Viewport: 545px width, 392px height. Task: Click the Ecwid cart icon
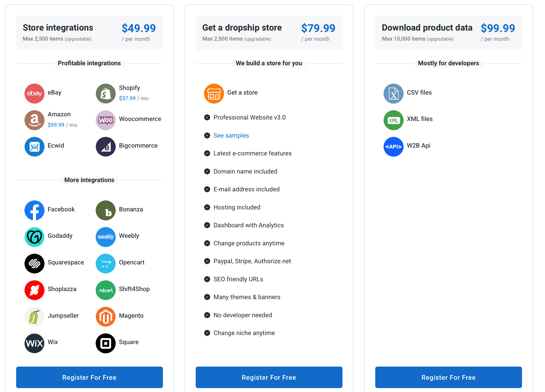tap(34, 147)
